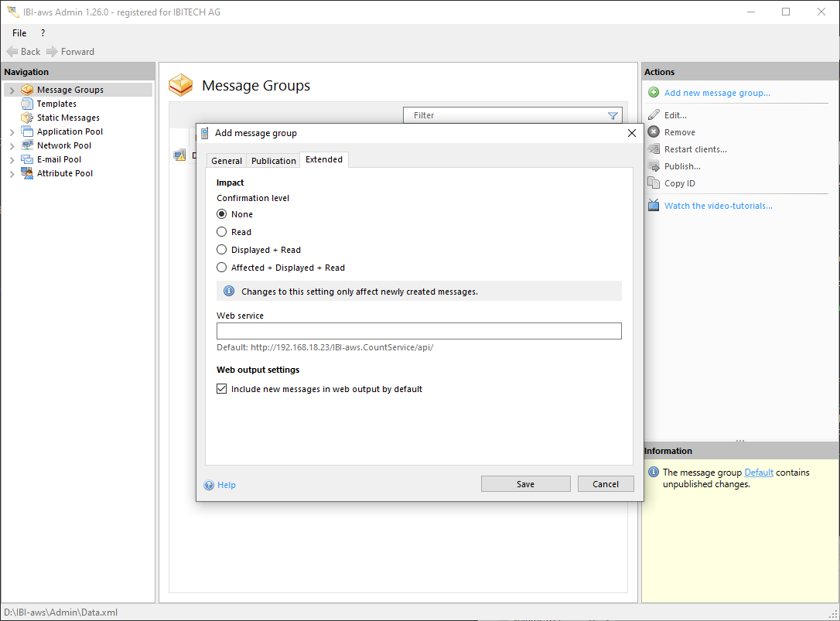Click the Copy ID icon

(x=654, y=183)
